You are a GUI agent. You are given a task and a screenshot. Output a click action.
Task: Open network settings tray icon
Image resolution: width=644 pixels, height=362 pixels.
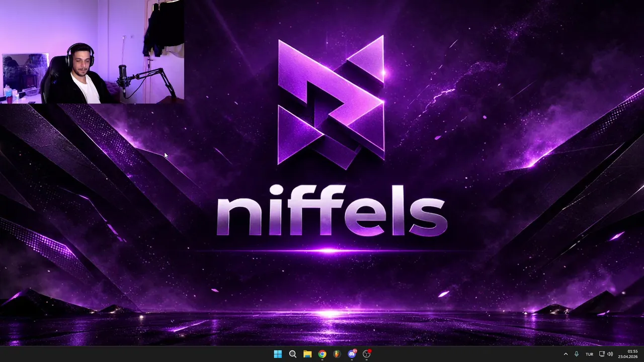(x=602, y=354)
